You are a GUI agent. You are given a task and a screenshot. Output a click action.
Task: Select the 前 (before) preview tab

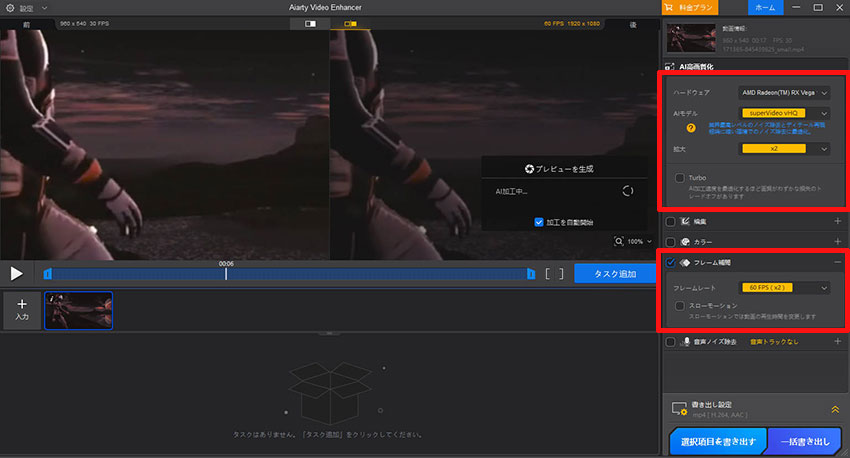pos(27,24)
